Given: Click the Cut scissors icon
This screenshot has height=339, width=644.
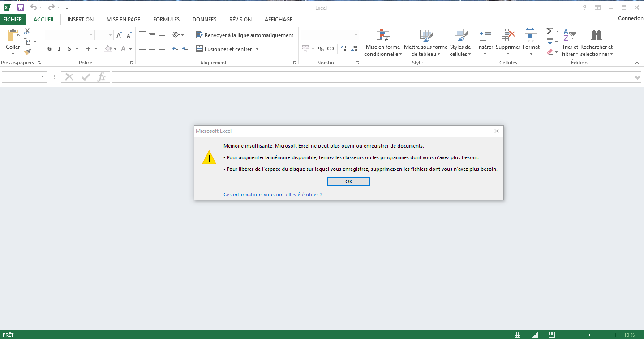Looking at the screenshot, I should click(27, 32).
